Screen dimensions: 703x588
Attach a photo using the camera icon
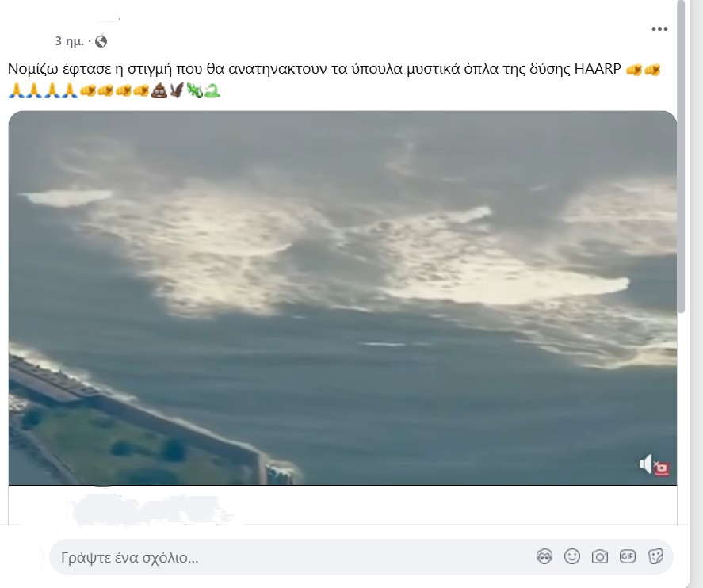click(x=600, y=556)
